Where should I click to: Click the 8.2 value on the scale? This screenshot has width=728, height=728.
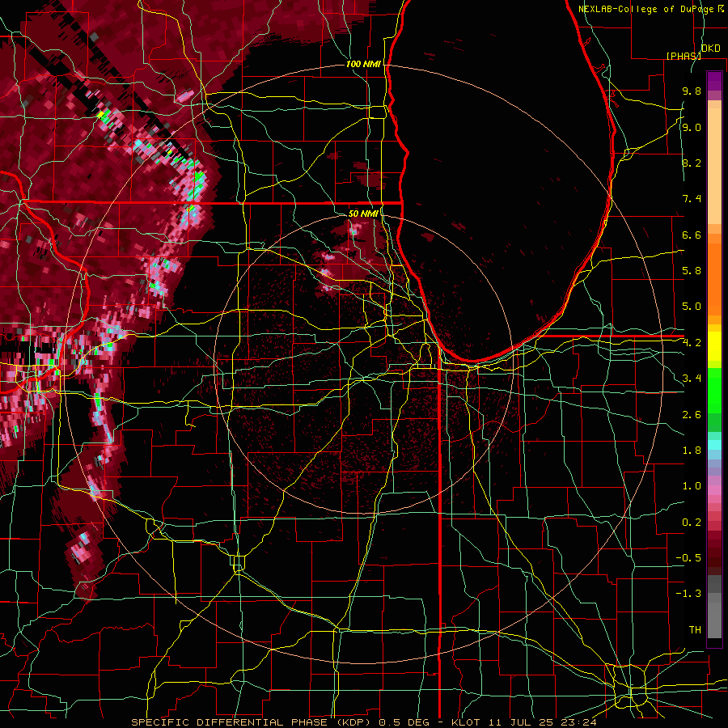(x=692, y=163)
